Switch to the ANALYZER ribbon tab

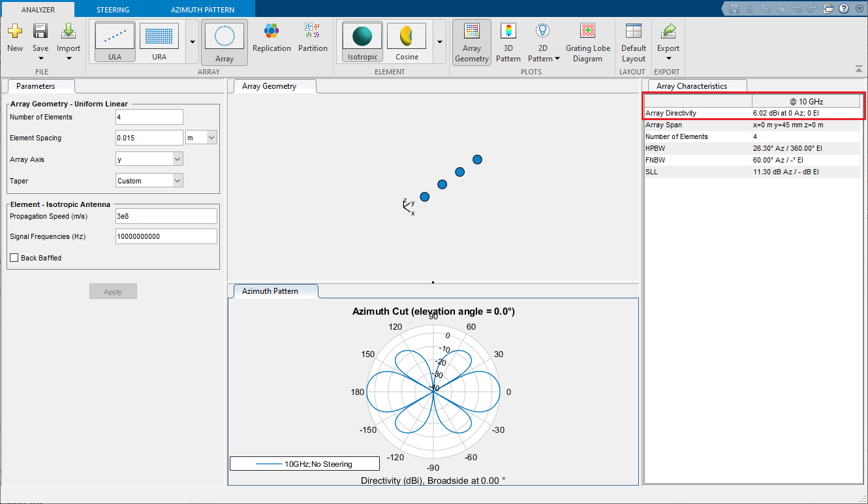coord(38,10)
